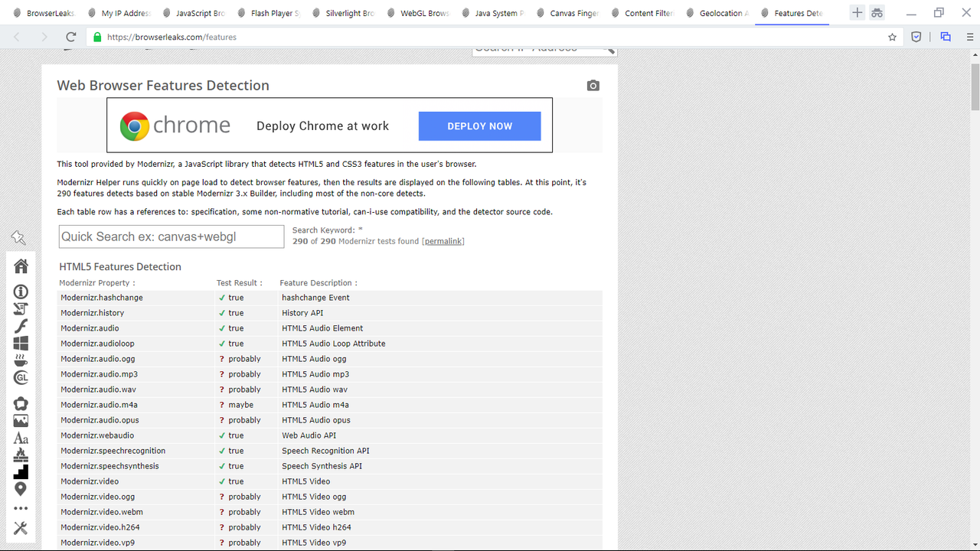
Task: Open a new tab with the plus button
Action: pos(857,13)
